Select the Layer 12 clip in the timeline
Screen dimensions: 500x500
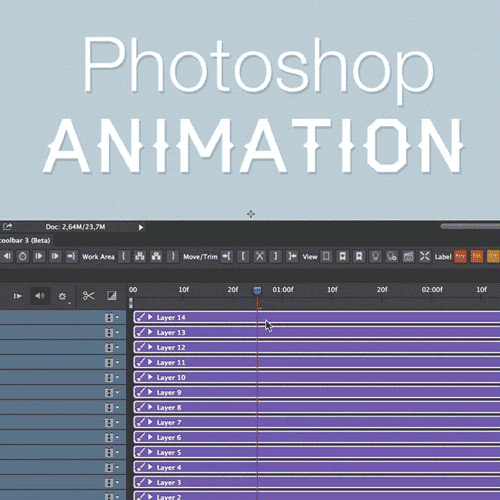click(317, 347)
